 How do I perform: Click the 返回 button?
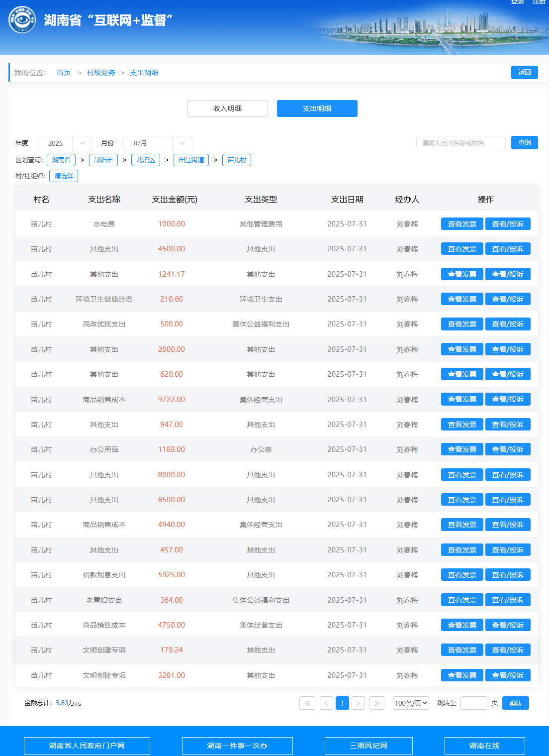[524, 72]
